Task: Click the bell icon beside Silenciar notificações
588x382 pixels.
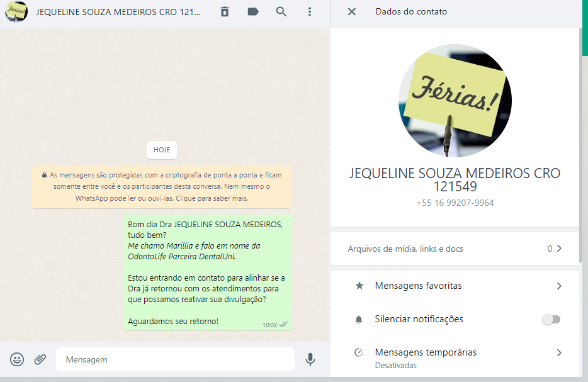Action: click(x=359, y=320)
